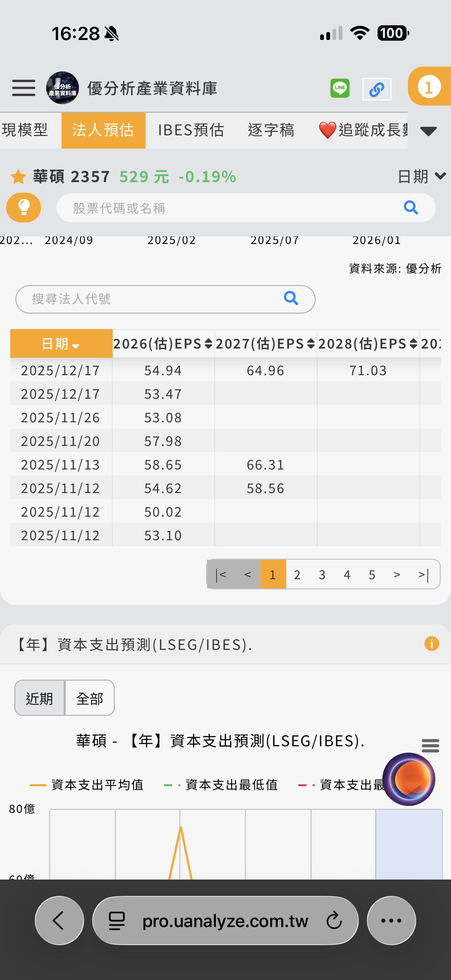Image resolution: width=451 pixels, height=980 pixels.
Task: Open the 追蹤成長 tab with heart
Action: 363,130
